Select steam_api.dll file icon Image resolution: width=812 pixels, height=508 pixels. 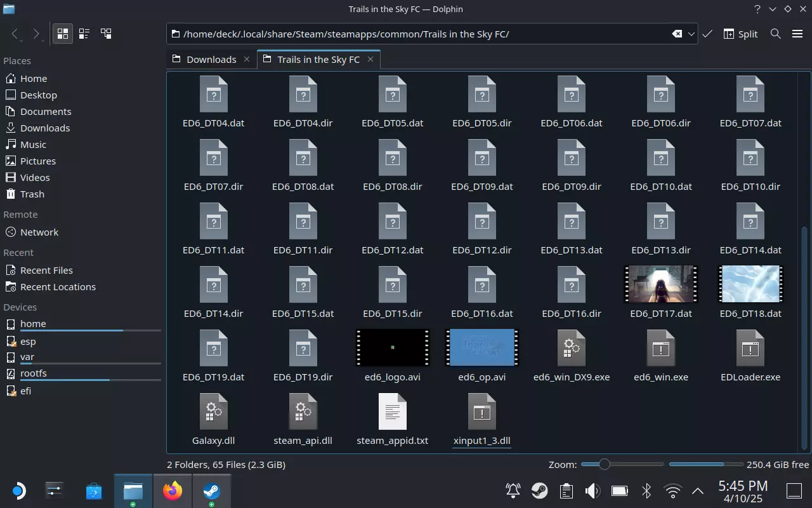pos(303,411)
